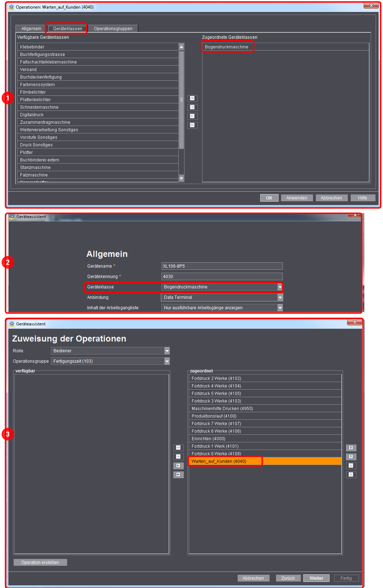Select Fortdruck 2 Werke (4102) operation
The height and width of the screenshot is (588, 383).
[x=265, y=378]
